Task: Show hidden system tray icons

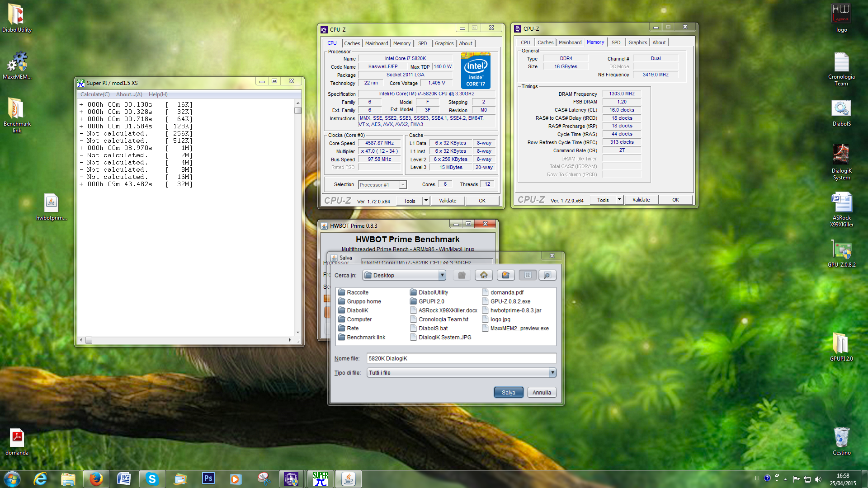Action: coord(786,479)
